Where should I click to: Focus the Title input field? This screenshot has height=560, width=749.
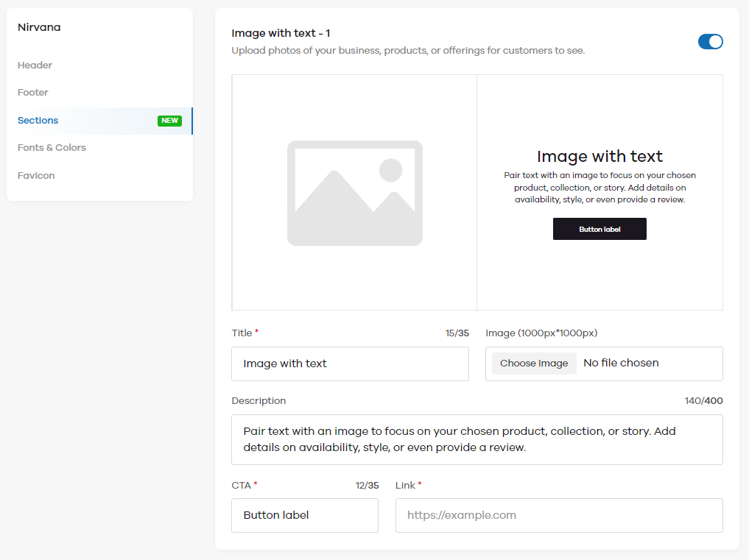(350, 364)
